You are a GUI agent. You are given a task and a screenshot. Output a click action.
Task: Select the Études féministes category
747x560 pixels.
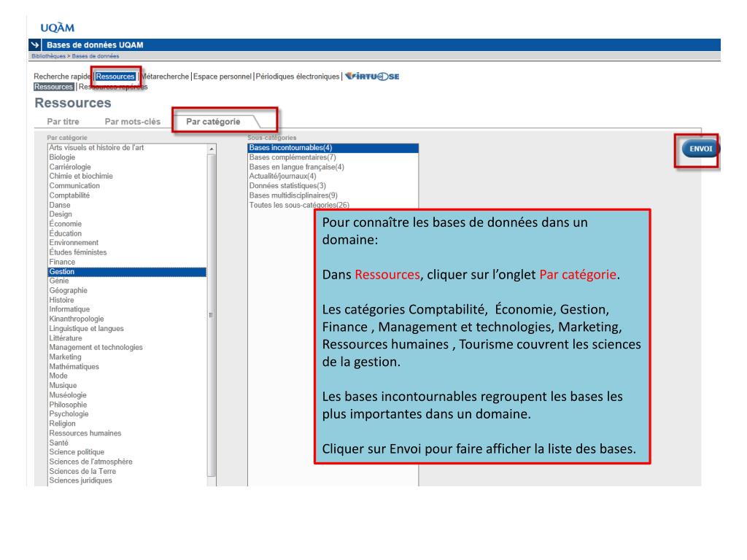[127, 252]
